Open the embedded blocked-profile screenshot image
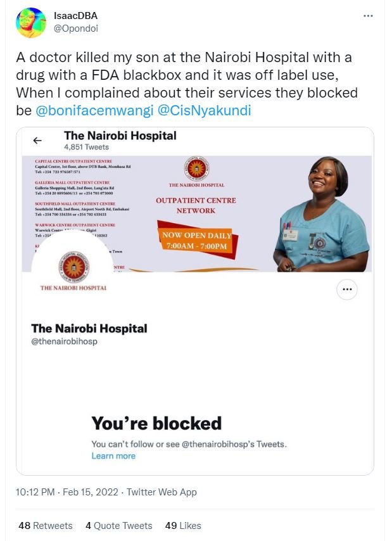This screenshot has width=392, height=541. tap(195, 301)
